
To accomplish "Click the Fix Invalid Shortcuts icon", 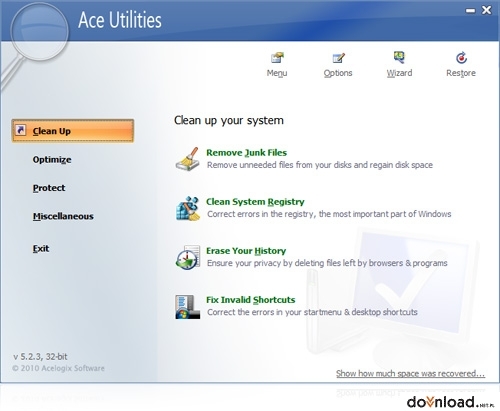I will click(x=188, y=306).
